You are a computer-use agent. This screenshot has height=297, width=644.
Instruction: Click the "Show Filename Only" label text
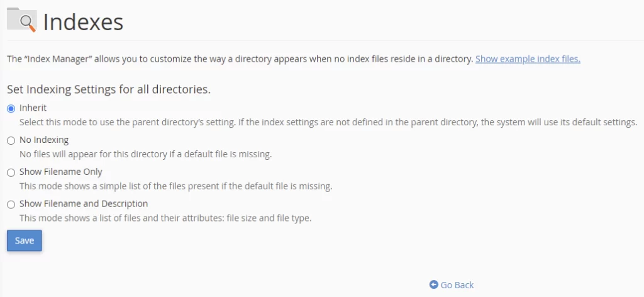60,172
